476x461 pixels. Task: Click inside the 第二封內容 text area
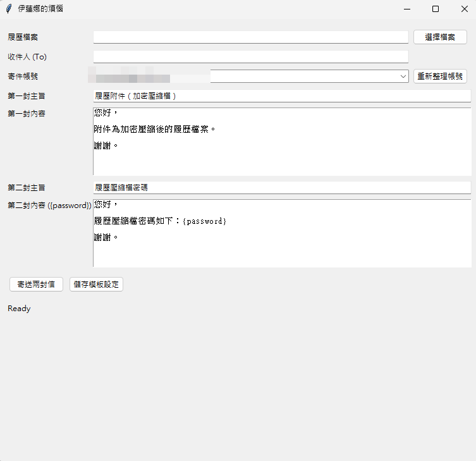(x=282, y=250)
